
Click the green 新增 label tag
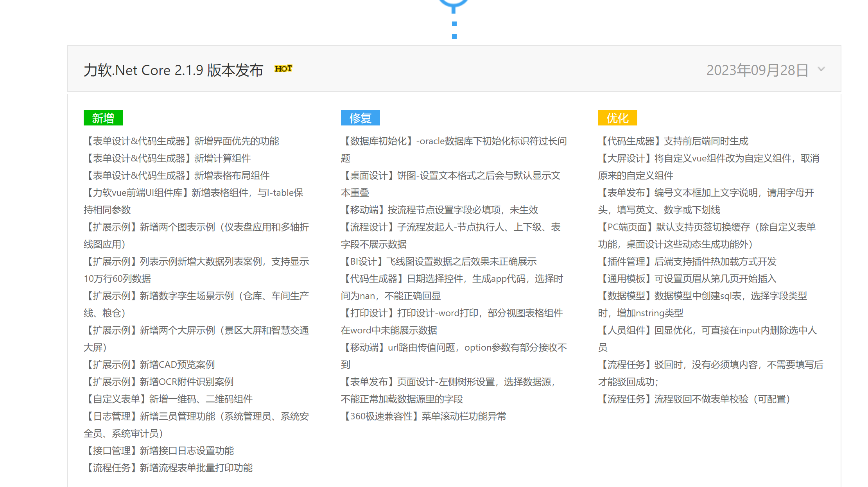point(103,118)
